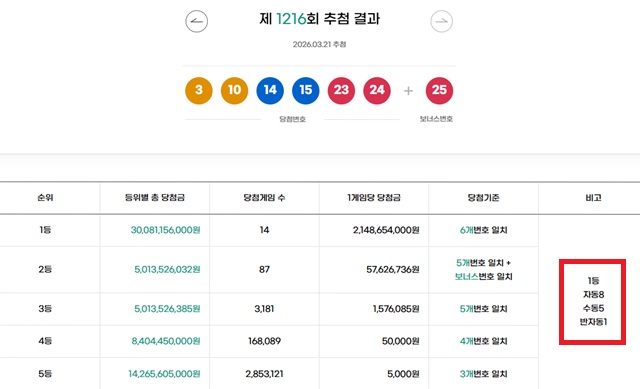Click the bonus number 25 ball

439,91
